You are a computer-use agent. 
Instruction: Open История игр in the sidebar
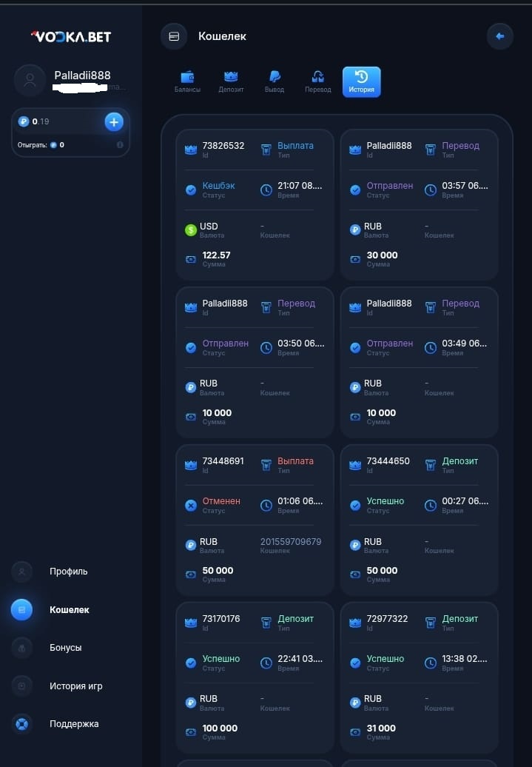tap(75, 686)
